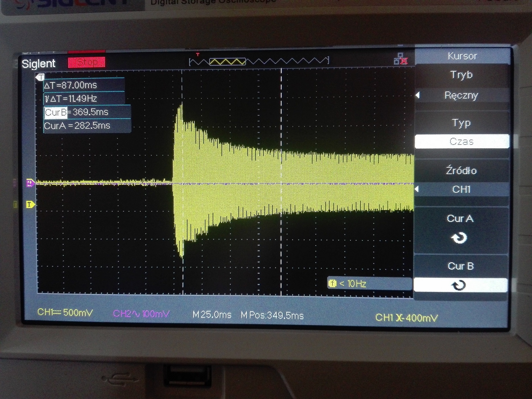Viewport: 532px width, 399px height.
Task: Open the Typ cursor type menu
Action: [461, 123]
